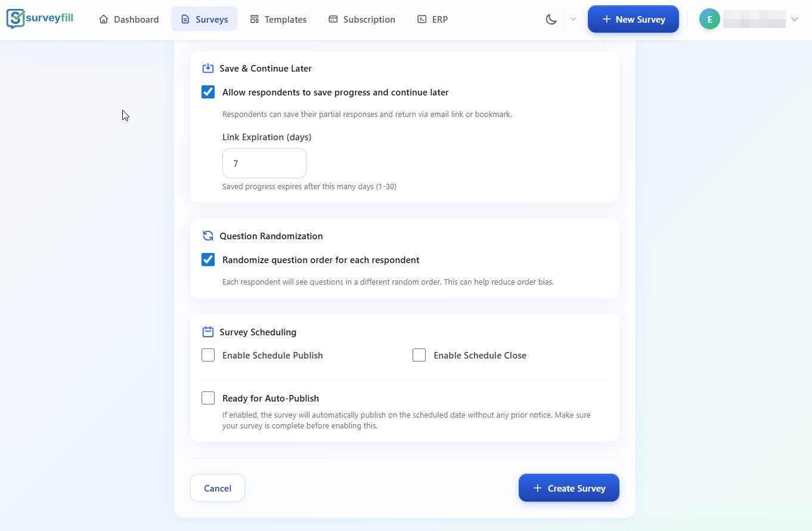This screenshot has height=531, width=812.
Task: Cancel the survey creation
Action: pos(217,487)
